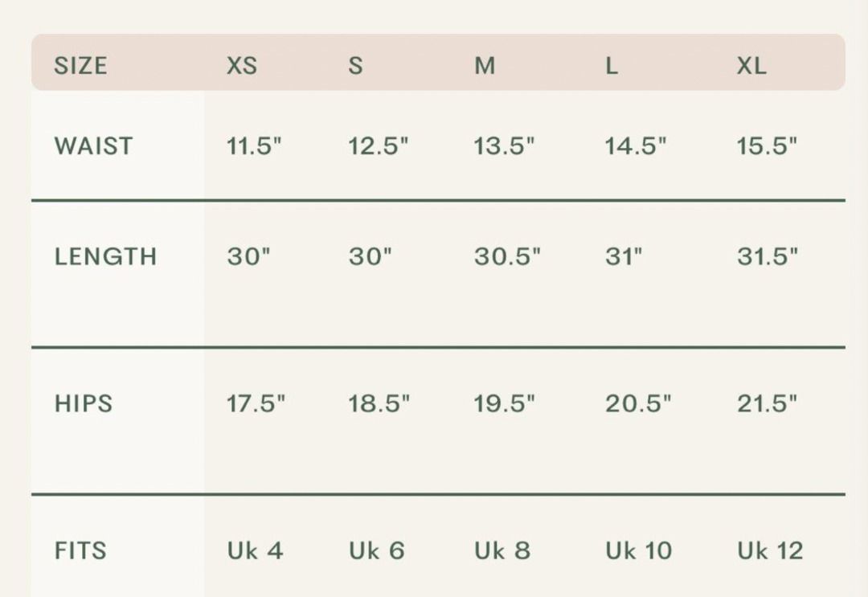
Task: Click the 17.5" hips measurement
Action: [256, 403]
